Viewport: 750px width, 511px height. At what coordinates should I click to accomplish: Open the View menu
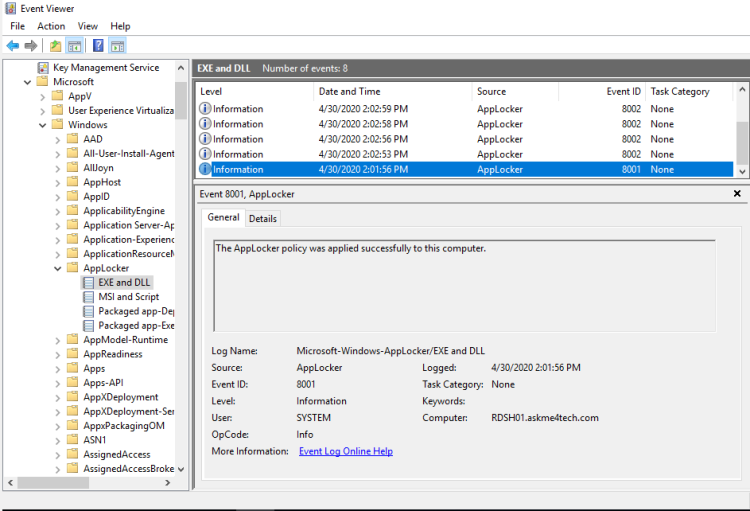[x=88, y=26]
